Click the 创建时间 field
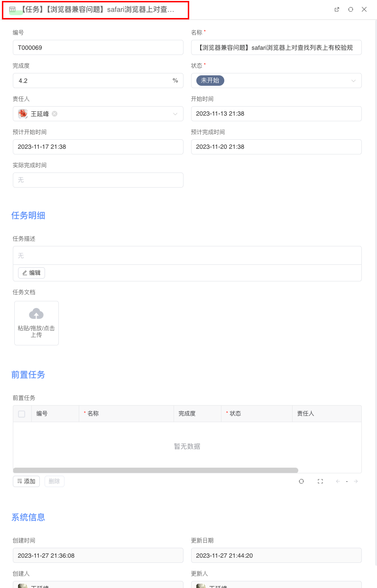 click(x=98, y=555)
